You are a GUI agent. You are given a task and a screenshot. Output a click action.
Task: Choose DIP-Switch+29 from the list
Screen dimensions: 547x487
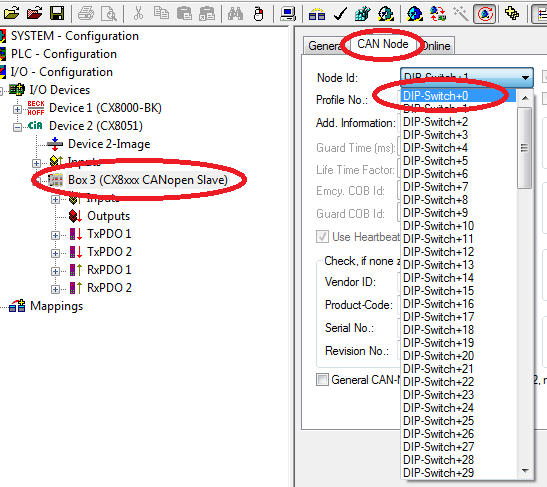[x=458, y=473]
